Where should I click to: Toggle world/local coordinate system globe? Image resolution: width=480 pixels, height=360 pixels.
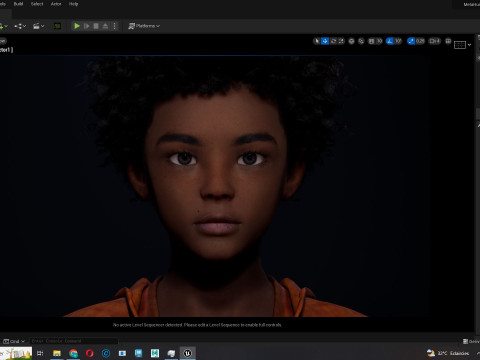point(351,41)
